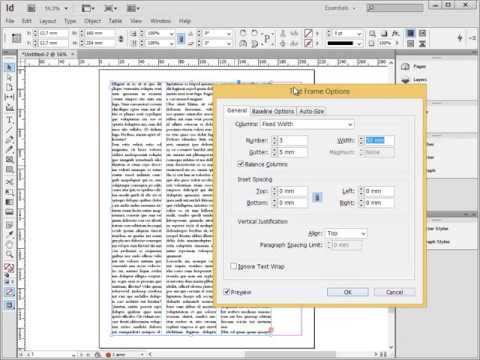
Task: Select the Gradient Swatch tool
Action: coord(9,202)
